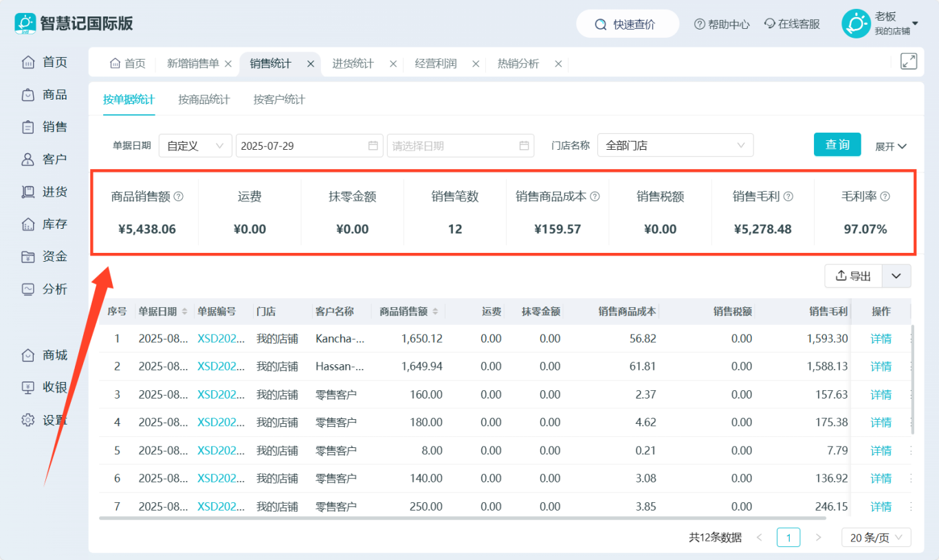
Task: Click the 1,650.12 sales amount cell
Action: [x=421, y=339]
